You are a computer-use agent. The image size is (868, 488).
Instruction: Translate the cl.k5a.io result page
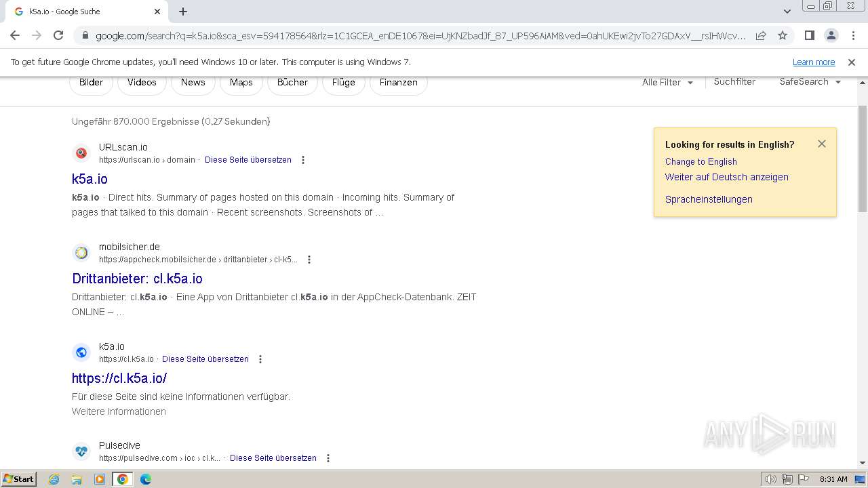(x=205, y=359)
